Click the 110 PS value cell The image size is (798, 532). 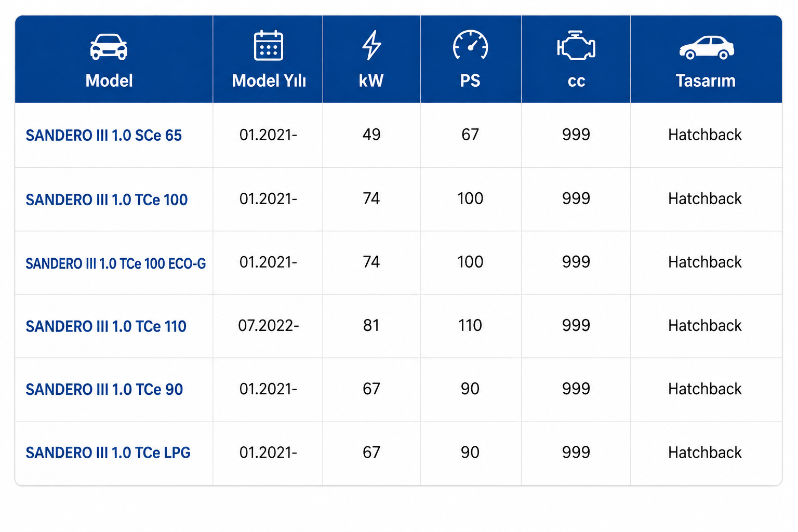pos(470,326)
